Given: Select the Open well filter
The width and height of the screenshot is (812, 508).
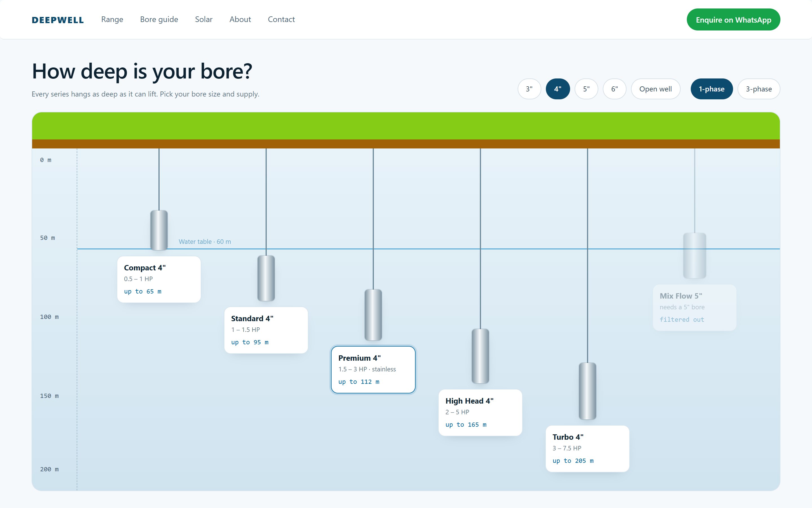Looking at the screenshot, I should click(x=655, y=89).
